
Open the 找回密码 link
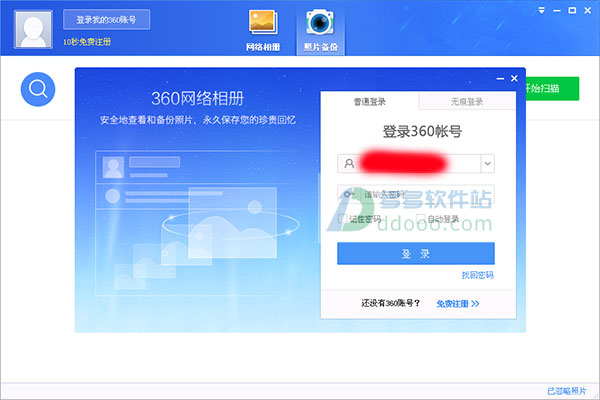(x=478, y=275)
